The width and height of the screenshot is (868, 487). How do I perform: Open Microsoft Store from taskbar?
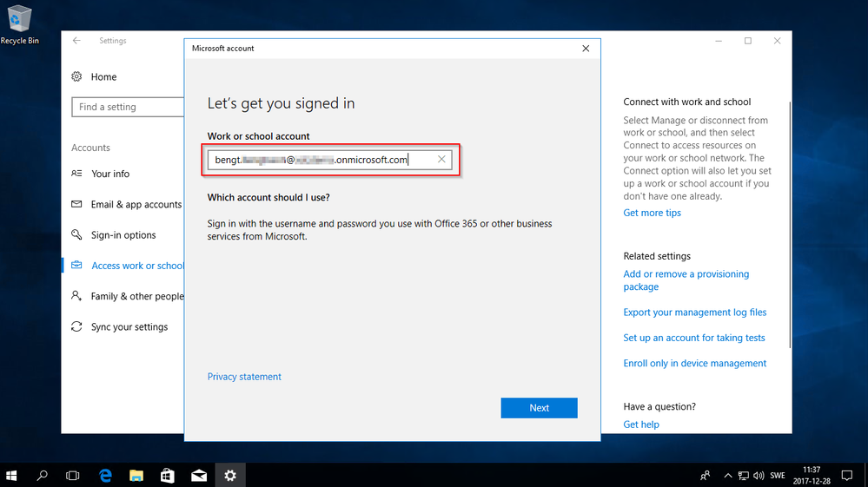[x=167, y=476]
